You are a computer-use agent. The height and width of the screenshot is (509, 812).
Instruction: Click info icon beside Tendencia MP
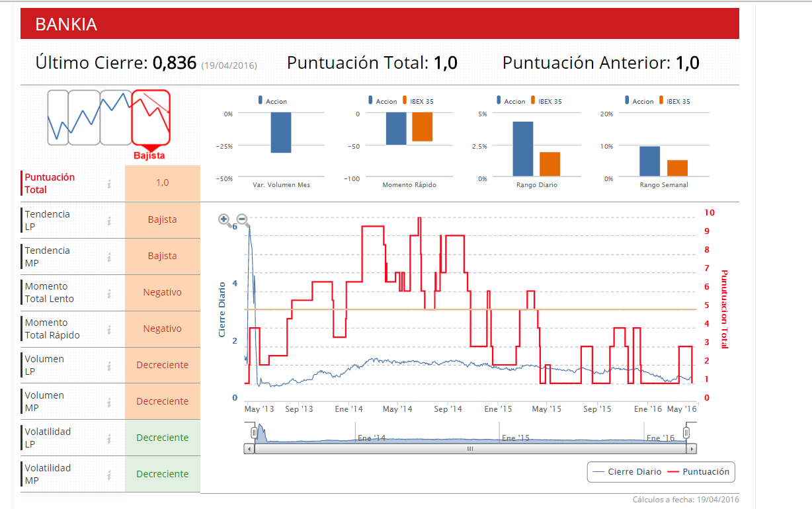point(109,257)
